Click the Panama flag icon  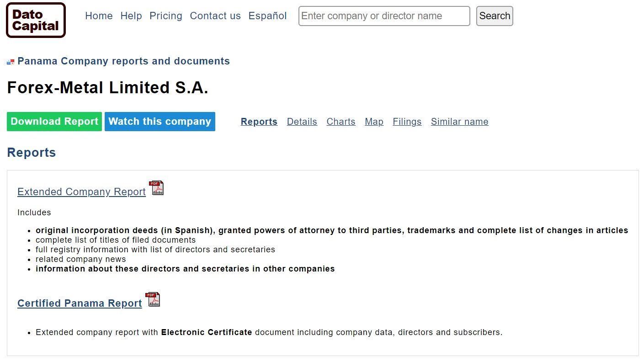[x=11, y=62]
